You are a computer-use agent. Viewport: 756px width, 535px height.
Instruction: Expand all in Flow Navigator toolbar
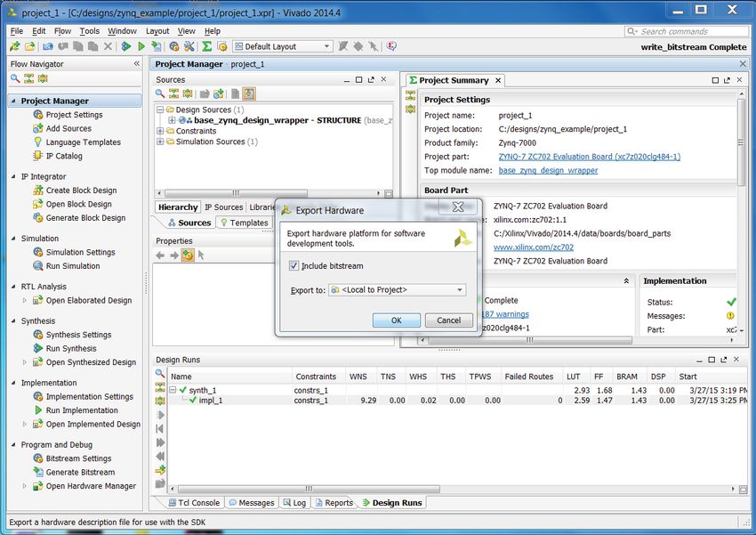[43, 78]
